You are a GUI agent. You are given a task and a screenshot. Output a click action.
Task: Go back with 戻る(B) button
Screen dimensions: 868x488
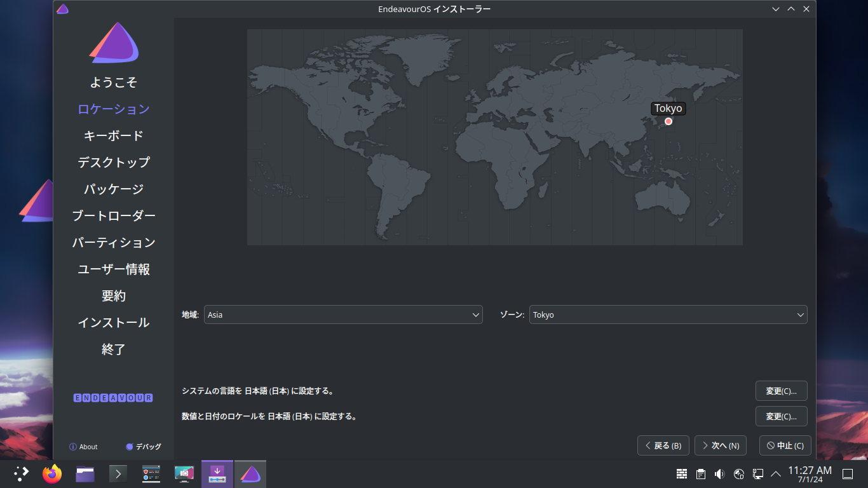click(x=663, y=445)
